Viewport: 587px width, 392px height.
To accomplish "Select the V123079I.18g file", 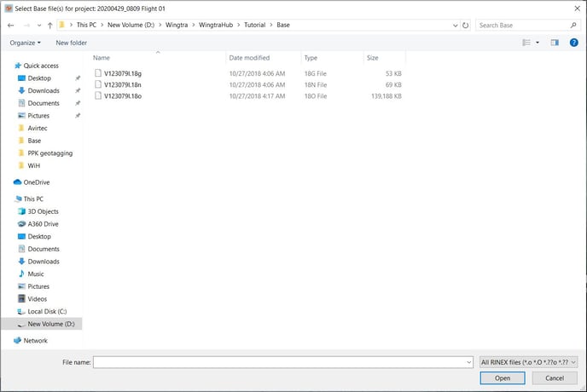I will pyautogui.click(x=125, y=75).
